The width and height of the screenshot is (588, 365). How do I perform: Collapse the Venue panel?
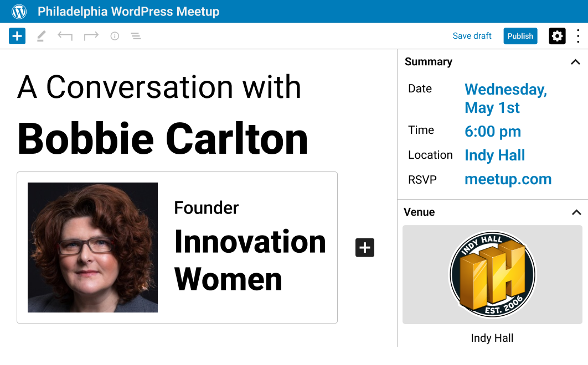576,212
